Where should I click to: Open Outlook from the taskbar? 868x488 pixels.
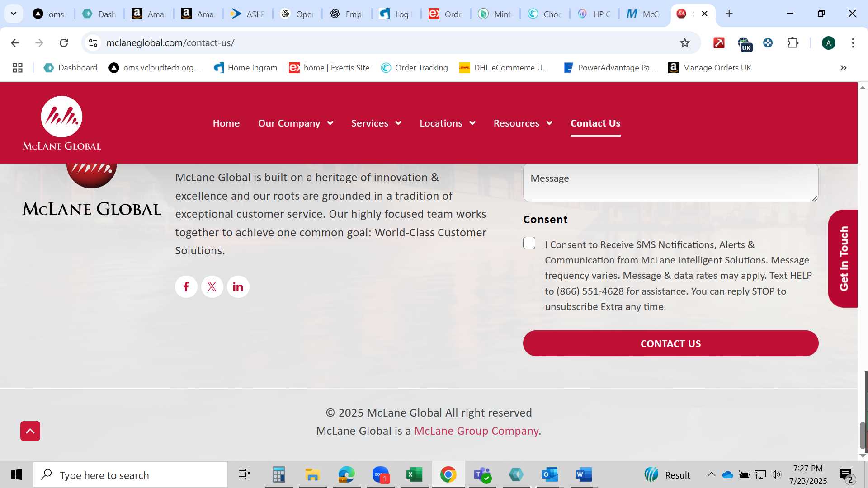[550, 475]
